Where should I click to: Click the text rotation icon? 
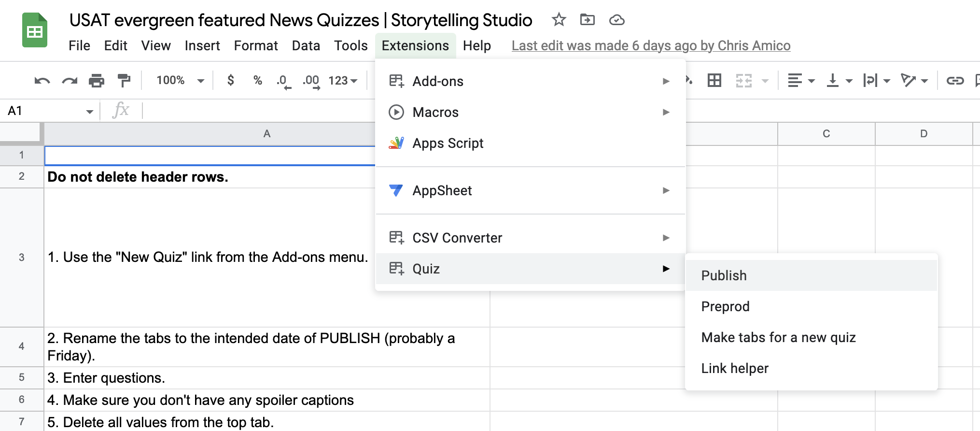tap(908, 80)
